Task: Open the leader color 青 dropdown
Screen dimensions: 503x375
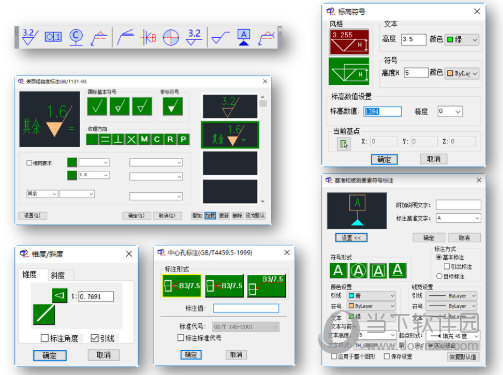Action: point(372,296)
